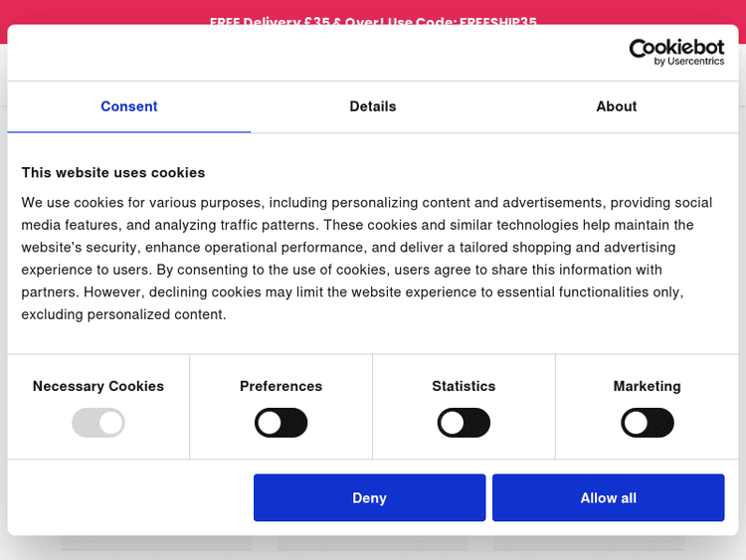Viewport: 746px width, 560px height.
Task: Click the left page card below the dialog
Action: tap(156, 543)
